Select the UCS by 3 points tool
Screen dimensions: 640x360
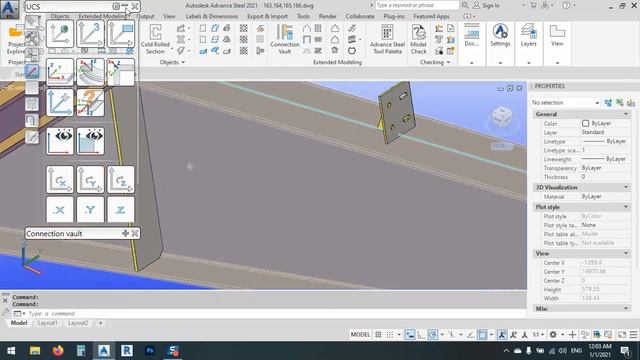pyautogui.click(x=90, y=33)
